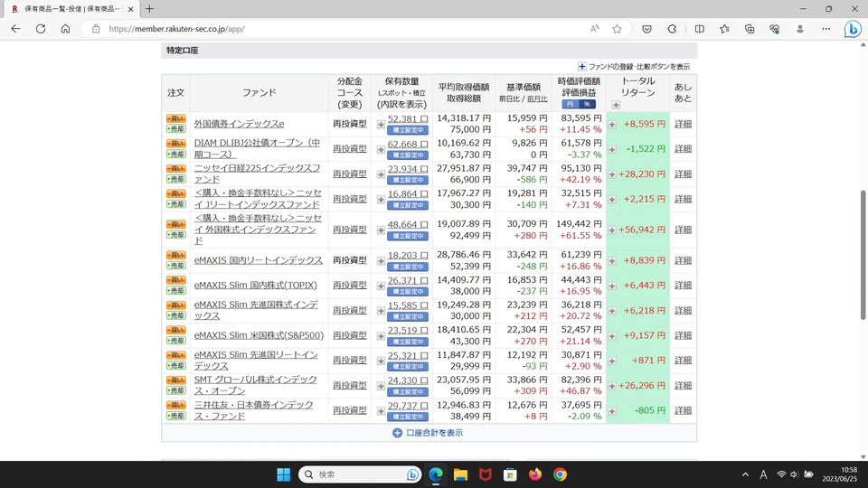868x488 pixels.
Task: Toggle read aloud icon in address bar
Action: pyautogui.click(x=595, y=29)
